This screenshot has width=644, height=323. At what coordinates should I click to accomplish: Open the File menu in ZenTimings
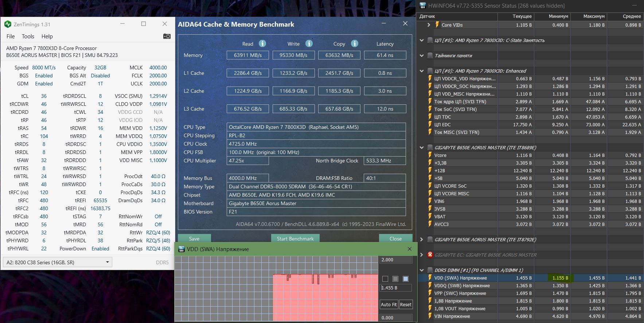click(11, 36)
